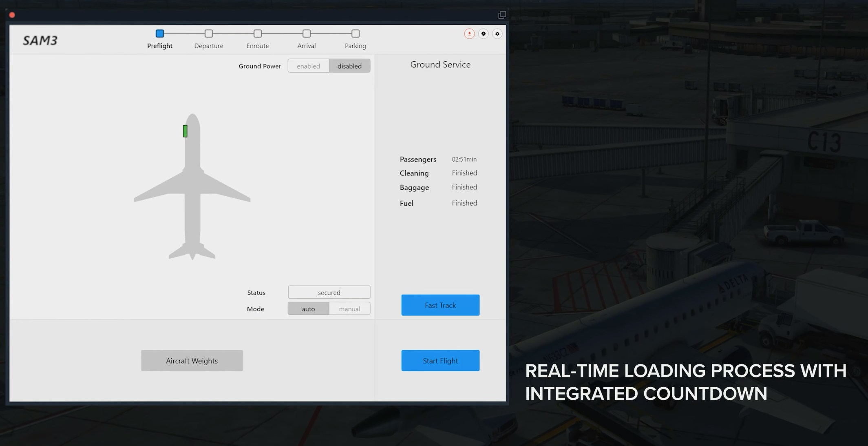This screenshot has height=446, width=868.
Task: Open the aircraft settings gear with letter A
Action: tap(483, 34)
